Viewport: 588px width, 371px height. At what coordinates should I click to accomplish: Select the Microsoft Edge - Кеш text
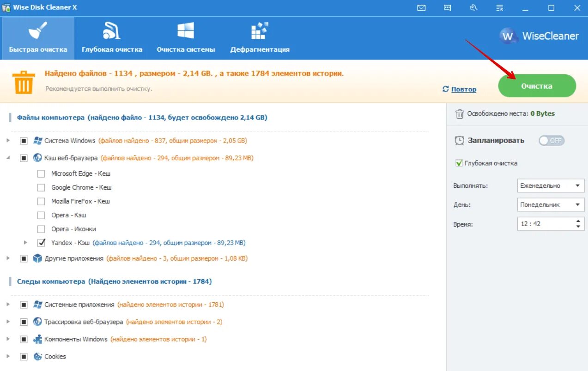coord(81,174)
